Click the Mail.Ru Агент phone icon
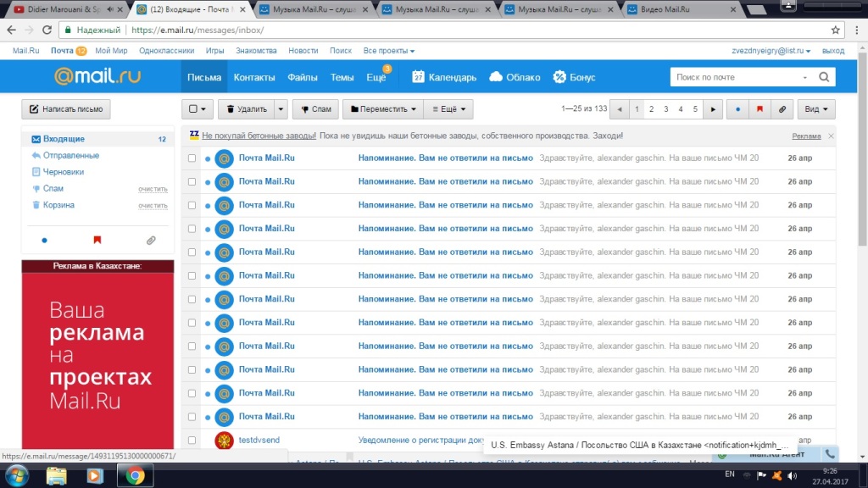 (830, 454)
